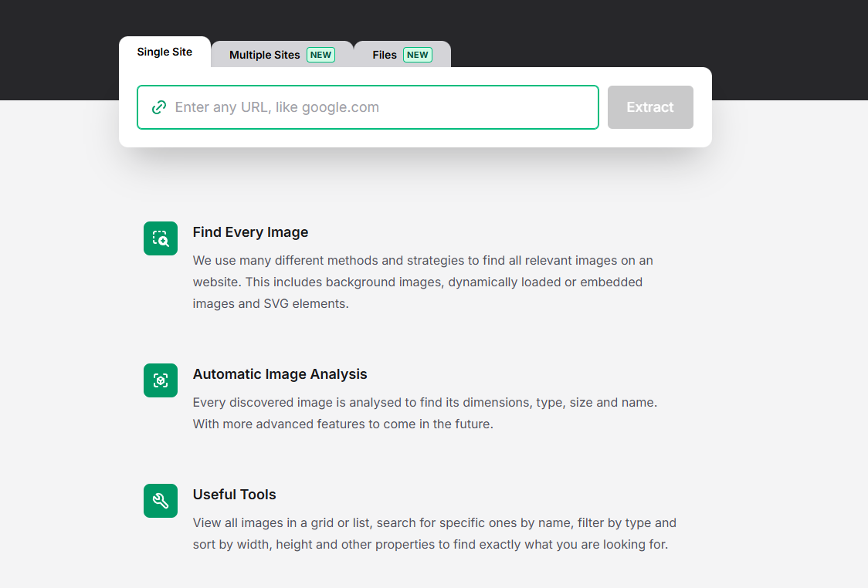
Task: Open the Multiple Sites tab
Action: 265,56
